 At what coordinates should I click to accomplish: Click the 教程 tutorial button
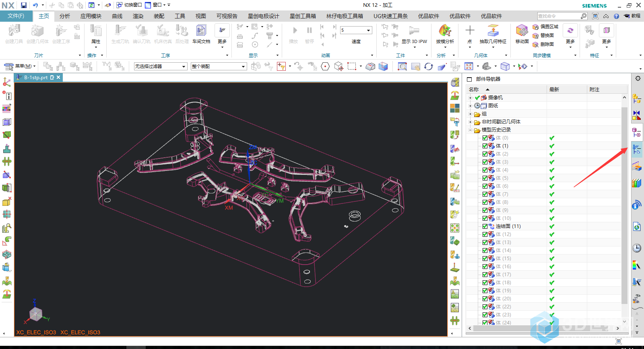tap(632, 16)
